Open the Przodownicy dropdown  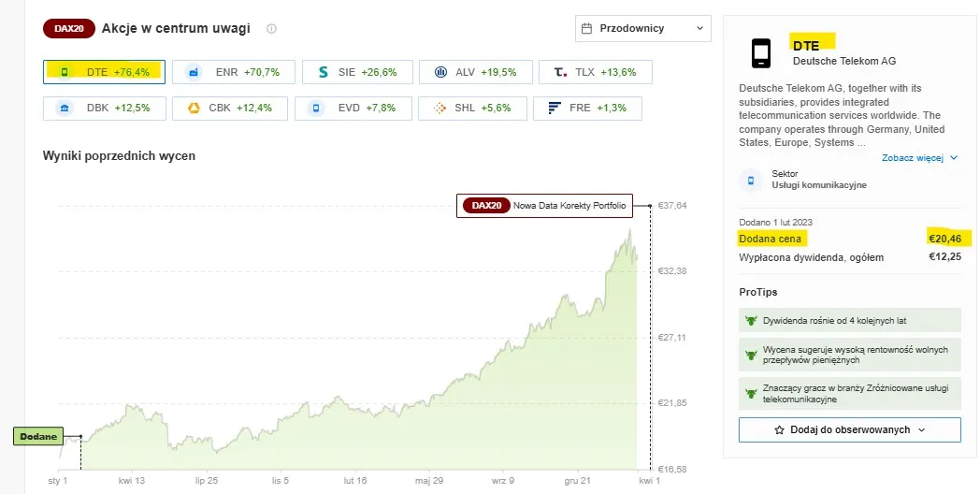tap(643, 28)
